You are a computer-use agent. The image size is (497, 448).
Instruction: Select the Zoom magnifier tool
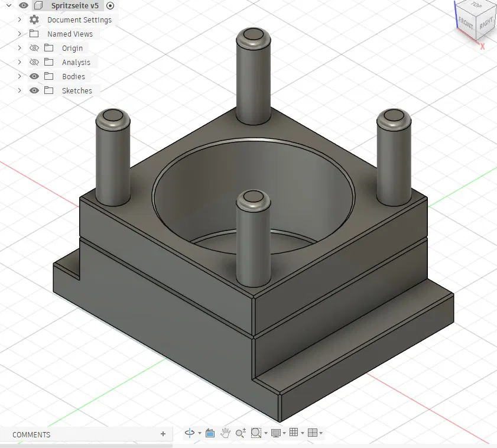[x=241, y=433]
